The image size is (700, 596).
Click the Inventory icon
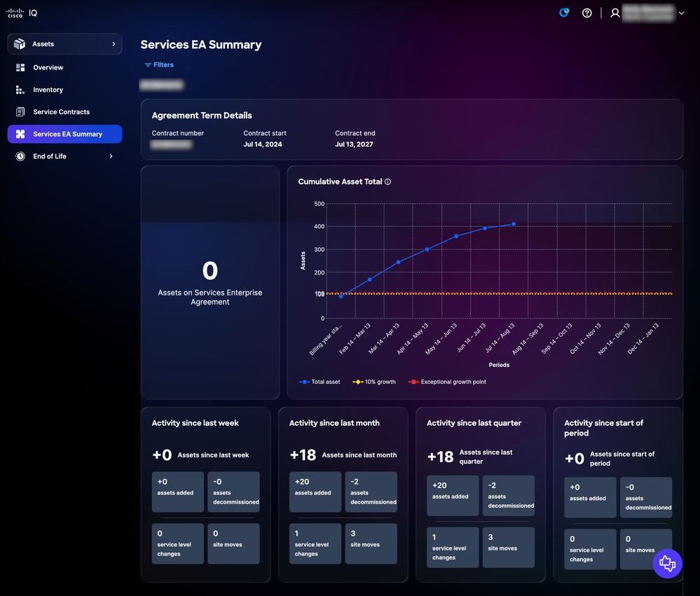point(20,90)
